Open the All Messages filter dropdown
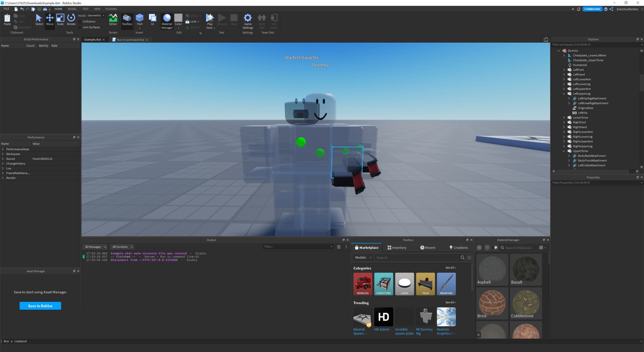The image size is (644, 352). (x=95, y=247)
